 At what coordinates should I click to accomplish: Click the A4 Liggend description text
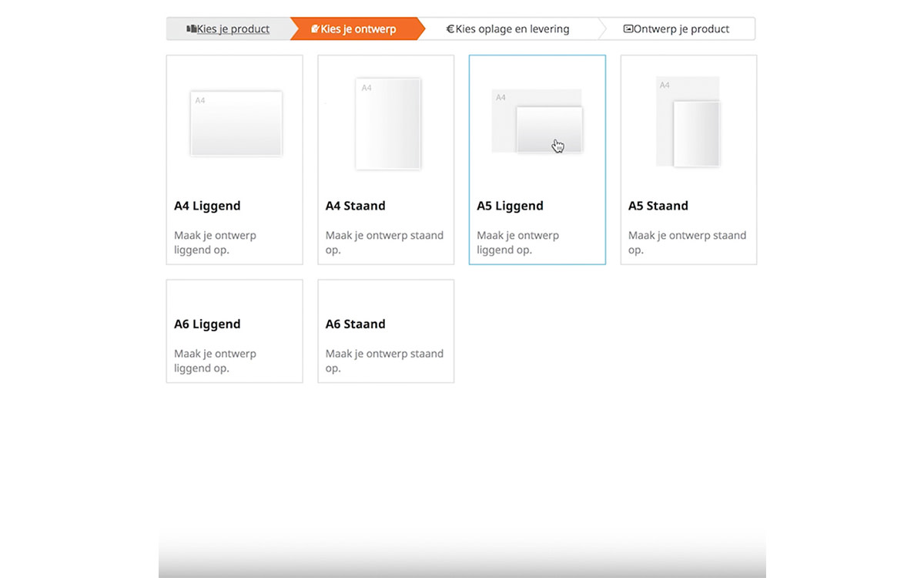215,243
